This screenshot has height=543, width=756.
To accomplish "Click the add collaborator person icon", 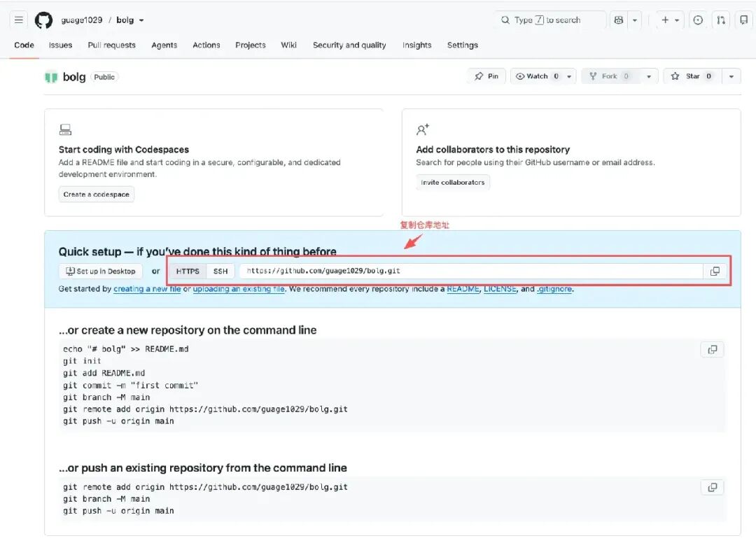I will [x=422, y=129].
